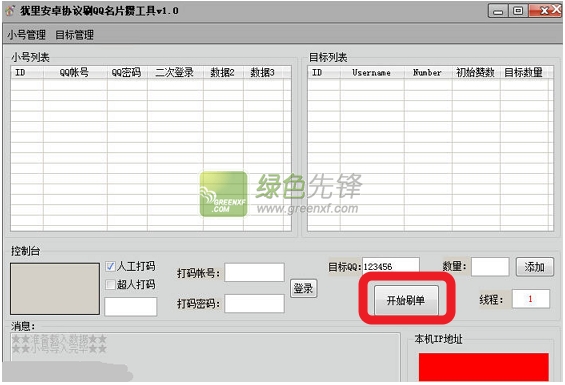This screenshot has height=385, width=565.
Task: Click the Username column header
Action: [x=372, y=72]
